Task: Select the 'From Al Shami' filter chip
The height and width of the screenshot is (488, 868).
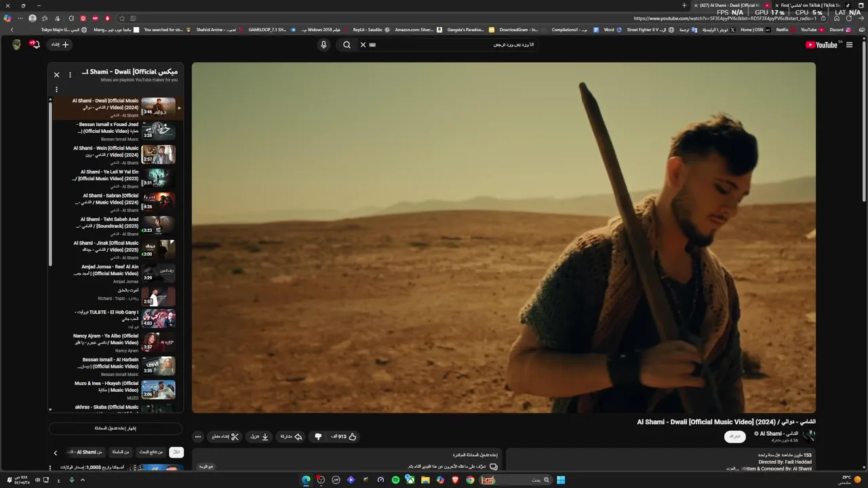Action: coord(86,452)
